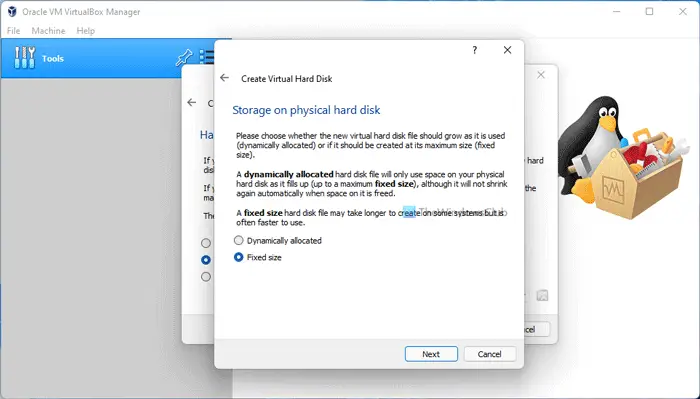Choose the top radio option in background dialog
This screenshot has height=399, width=700.
click(x=206, y=243)
